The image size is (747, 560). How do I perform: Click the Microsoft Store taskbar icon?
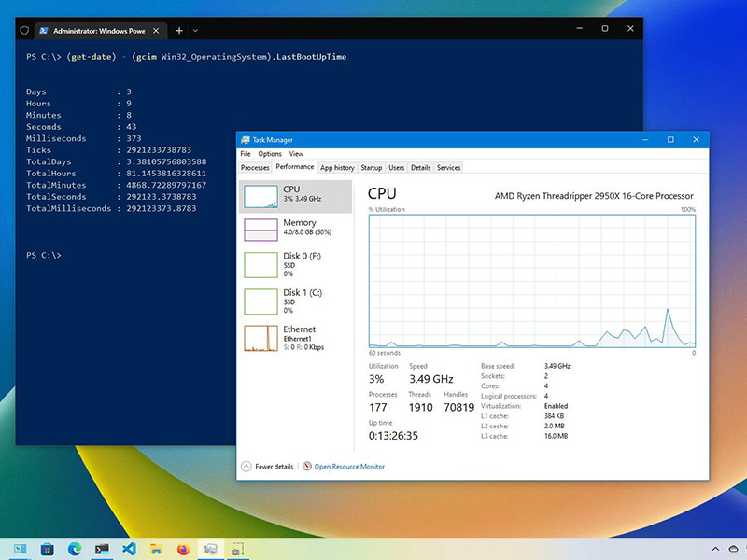[x=47, y=549]
